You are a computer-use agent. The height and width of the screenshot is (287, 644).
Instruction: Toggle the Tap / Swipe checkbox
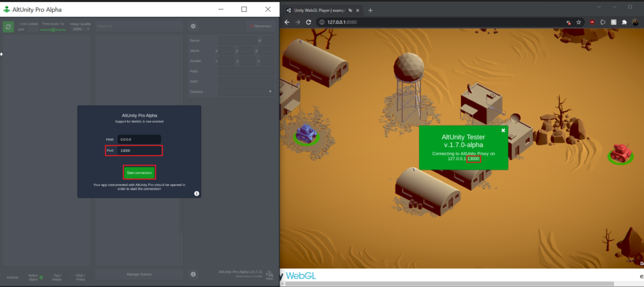65,278
